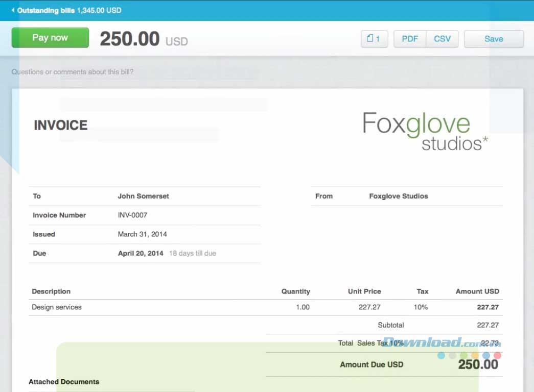The width and height of the screenshot is (534, 392).
Task: Click the back arrow beside Outstanding bills
Action: (x=13, y=10)
